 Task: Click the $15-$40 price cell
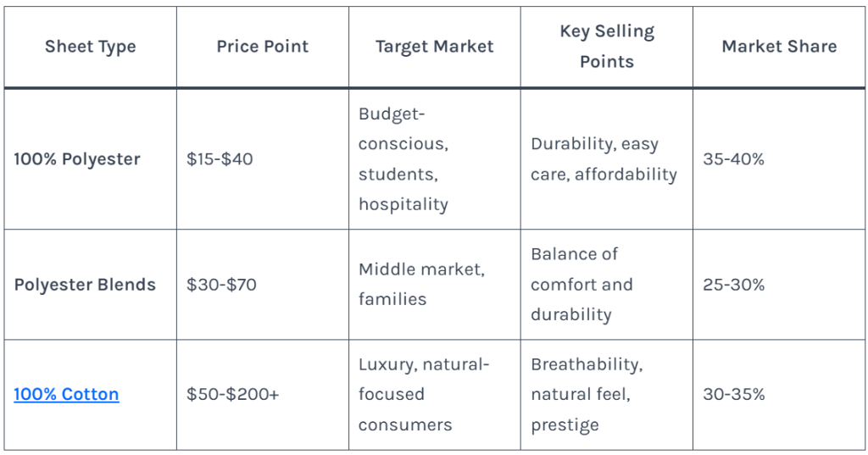point(220,158)
